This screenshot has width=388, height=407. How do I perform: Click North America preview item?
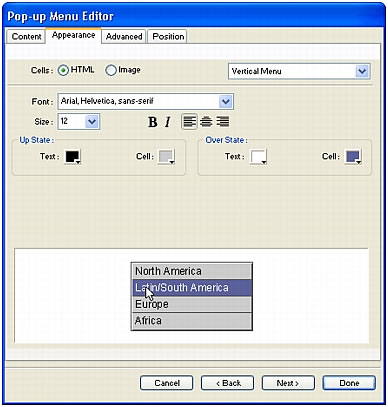pos(192,271)
